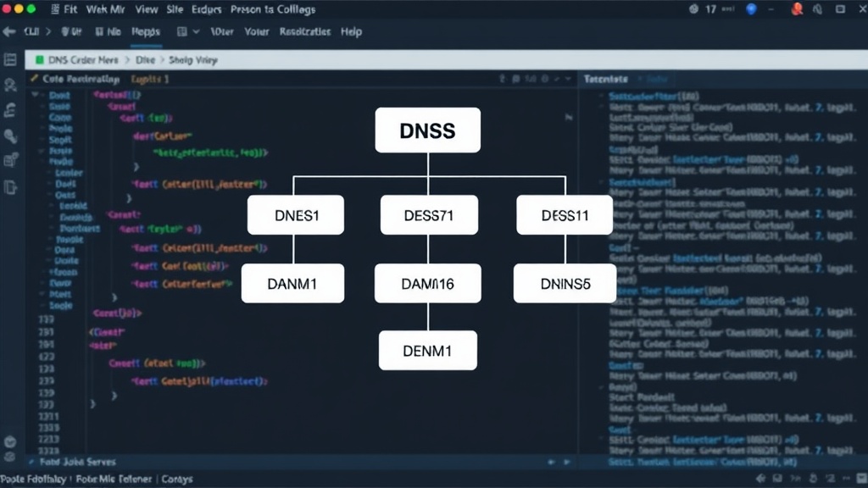Open the chevron dropdown in the editor header
This screenshot has height=488, width=868.
(568, 79)
